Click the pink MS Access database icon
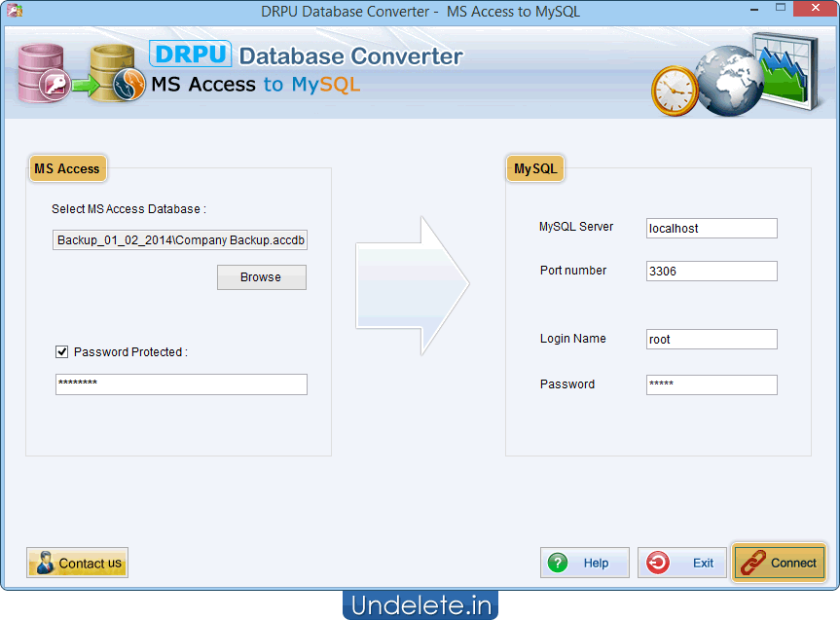The height and width of the screenshot is (620, 840). click(x=44, y=74)
